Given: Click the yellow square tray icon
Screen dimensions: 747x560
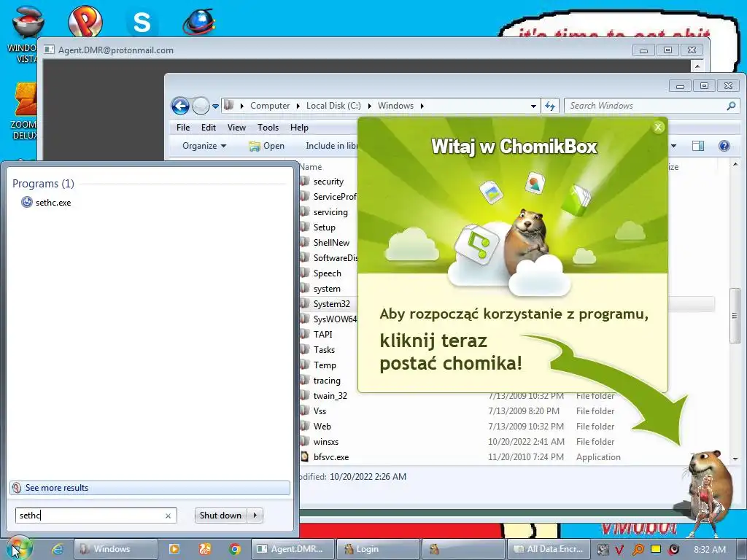Looking at the screenshot, I should pyautogui.click(x=656, y=549).
